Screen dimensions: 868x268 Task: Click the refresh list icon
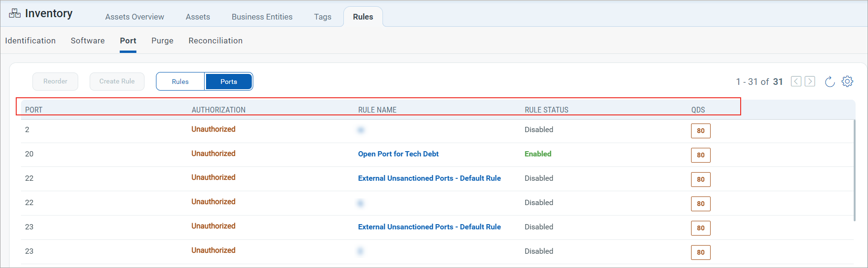point(830,82)
